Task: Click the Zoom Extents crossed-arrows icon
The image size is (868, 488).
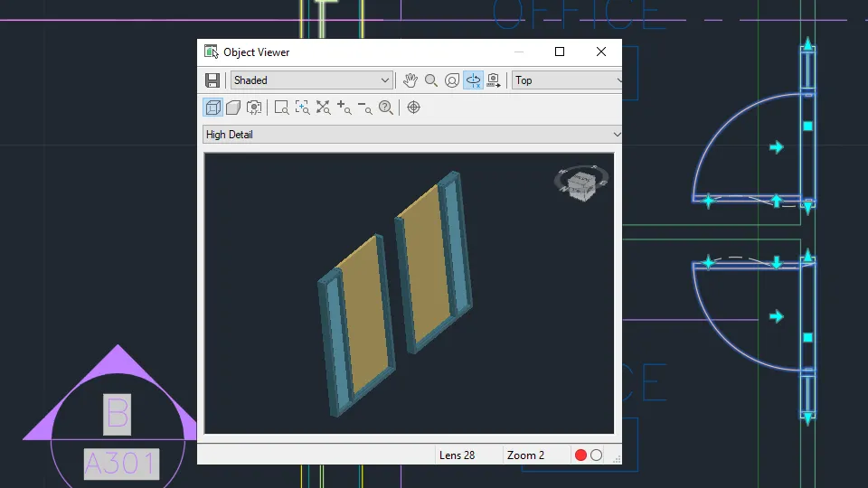Action: pos(324,108)
